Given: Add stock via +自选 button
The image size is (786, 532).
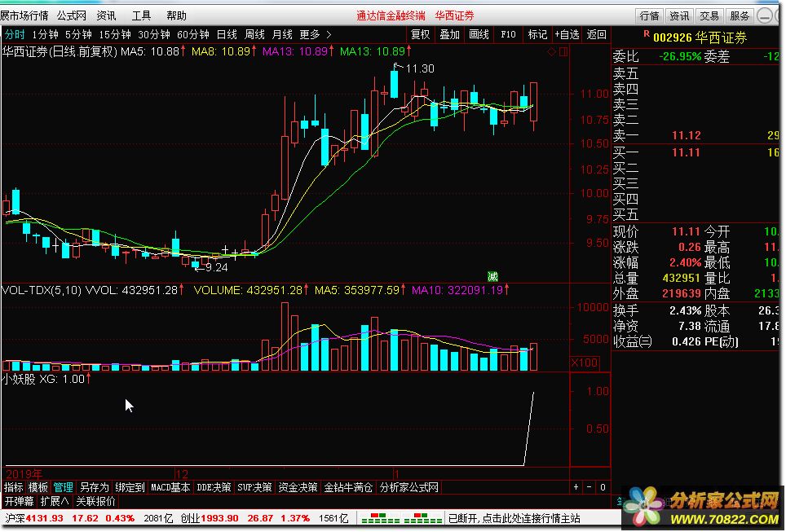Looking at the screenshot, I should pyautogui.click(x=566, y=34).
